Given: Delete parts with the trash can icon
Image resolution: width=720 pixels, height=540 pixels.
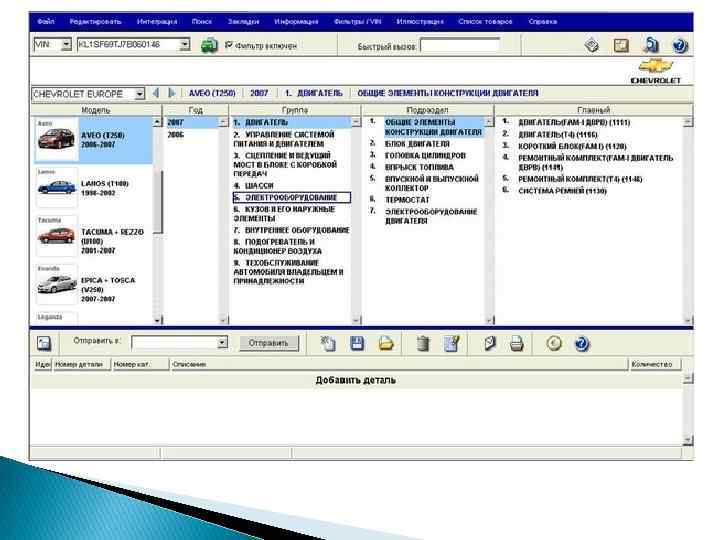Looking at the screenshot, I should pyautogui.click(x=423, y=343).
